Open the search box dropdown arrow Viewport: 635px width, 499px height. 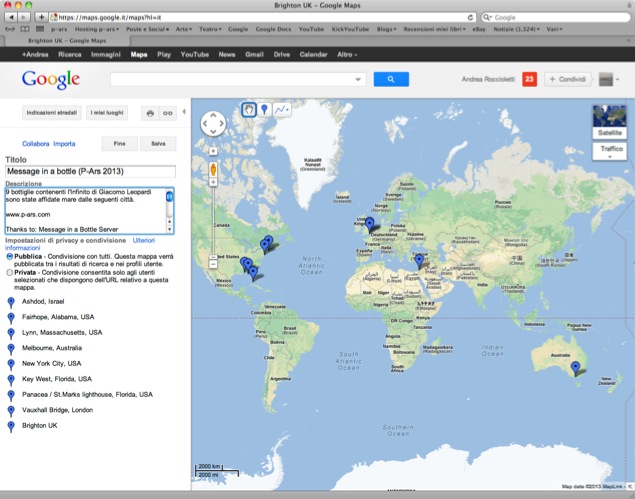coord(358,79)
